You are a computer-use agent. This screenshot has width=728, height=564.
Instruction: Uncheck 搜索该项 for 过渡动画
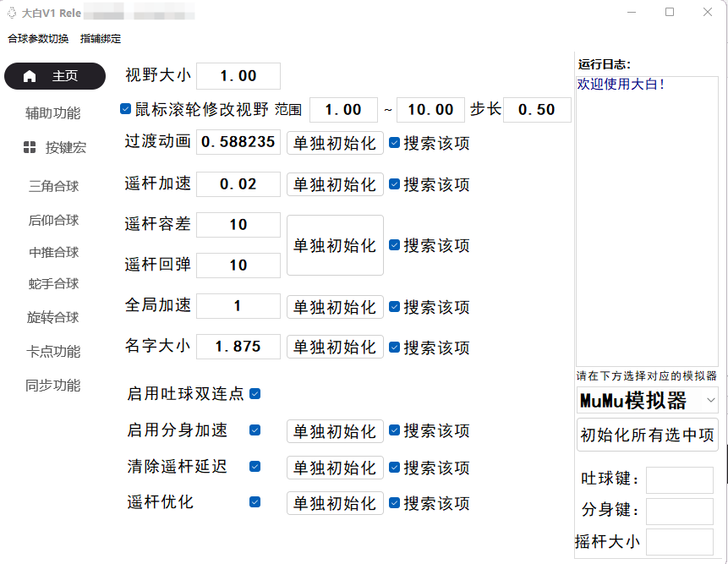pos(394,143)
